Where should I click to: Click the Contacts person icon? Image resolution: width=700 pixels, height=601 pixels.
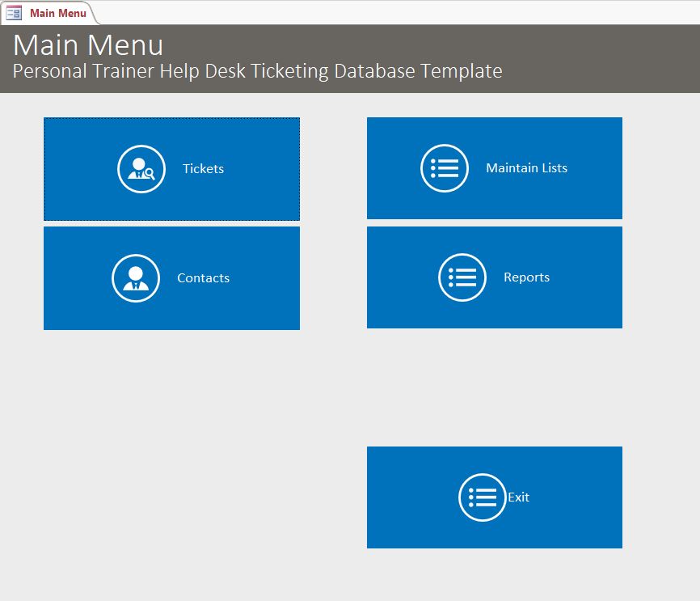136,278
